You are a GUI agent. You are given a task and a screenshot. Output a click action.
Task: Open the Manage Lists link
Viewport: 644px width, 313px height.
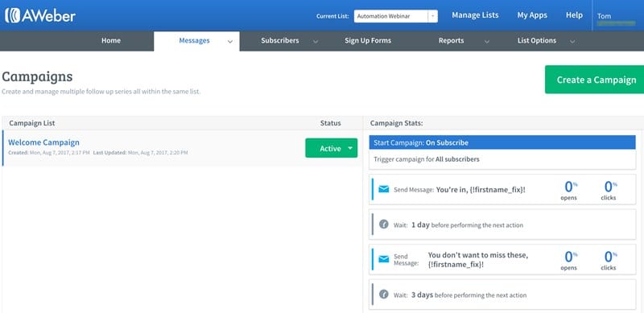click(x=475, y=15)
